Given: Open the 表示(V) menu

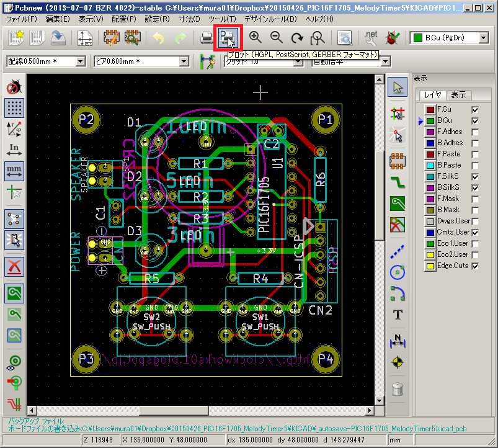Looking at the screenshot, I should click(91, 19).
